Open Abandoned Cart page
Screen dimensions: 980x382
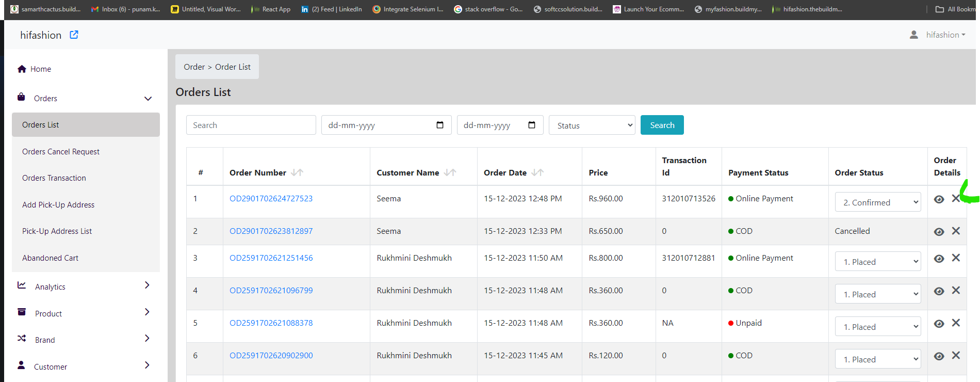click(x=50, y=258)
